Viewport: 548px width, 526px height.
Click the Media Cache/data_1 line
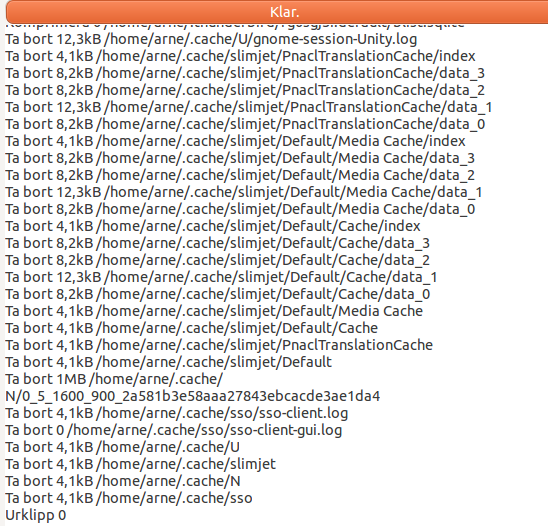pos(244,192)
